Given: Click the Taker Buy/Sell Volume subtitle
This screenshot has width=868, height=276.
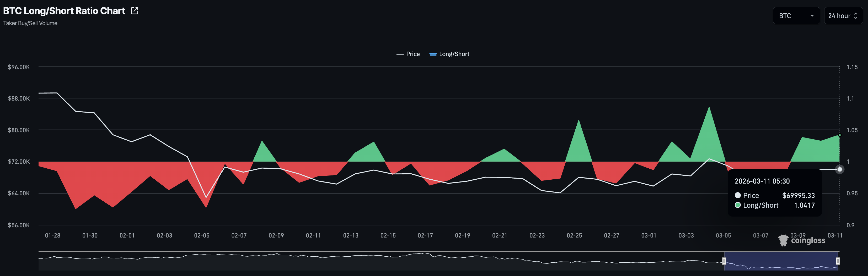Looking at the screenshot, I should (x=30, y=23).
